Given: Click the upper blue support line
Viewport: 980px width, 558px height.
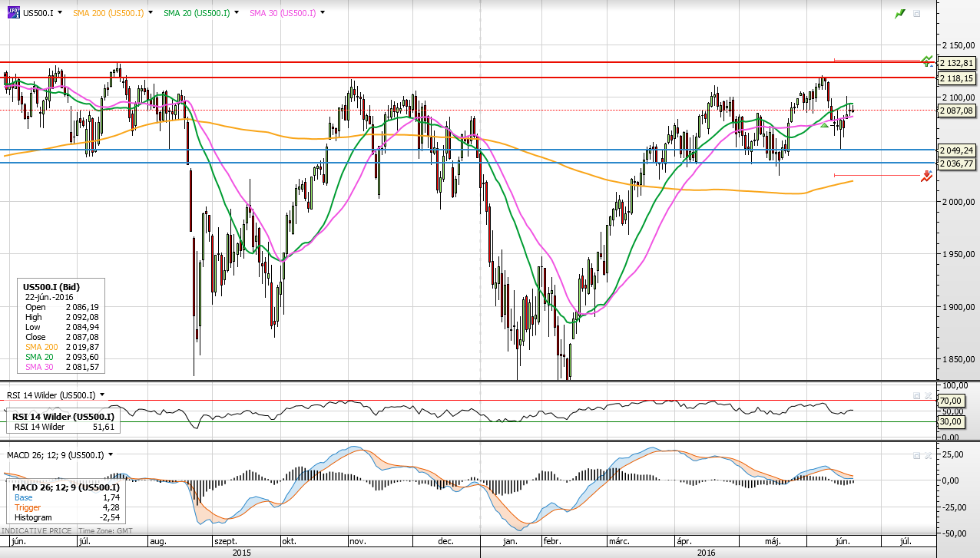Looking at the screenshot, I should [468, 150].
